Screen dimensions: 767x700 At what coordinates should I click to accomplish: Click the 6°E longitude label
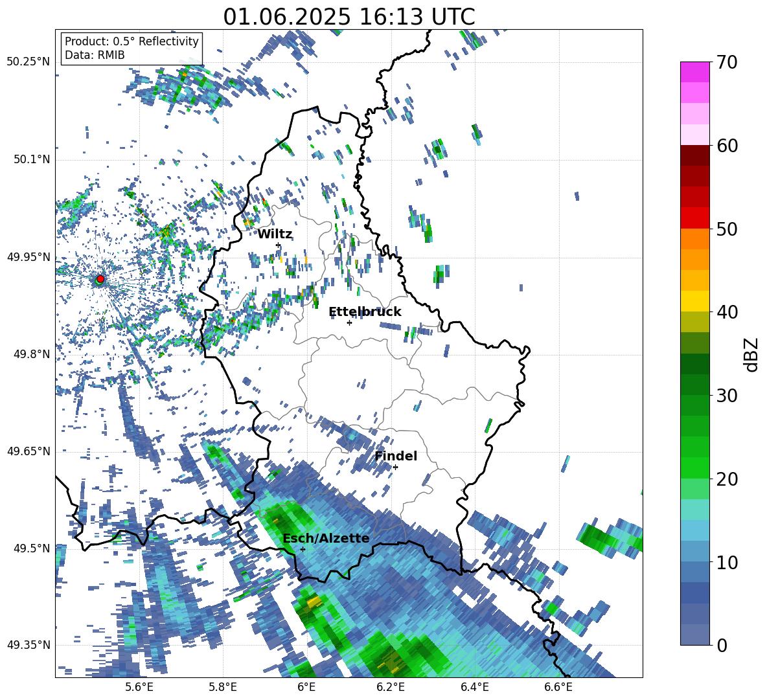[306, 687]
